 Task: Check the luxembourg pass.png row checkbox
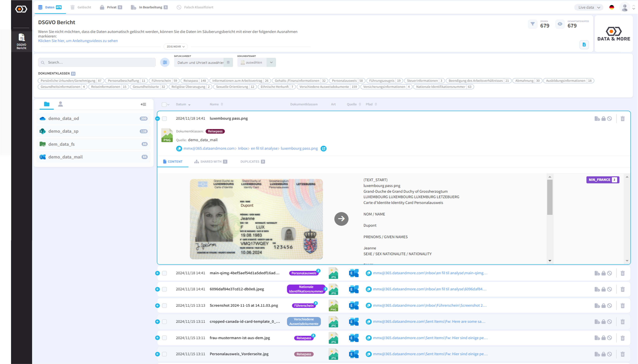pos(164,119)
